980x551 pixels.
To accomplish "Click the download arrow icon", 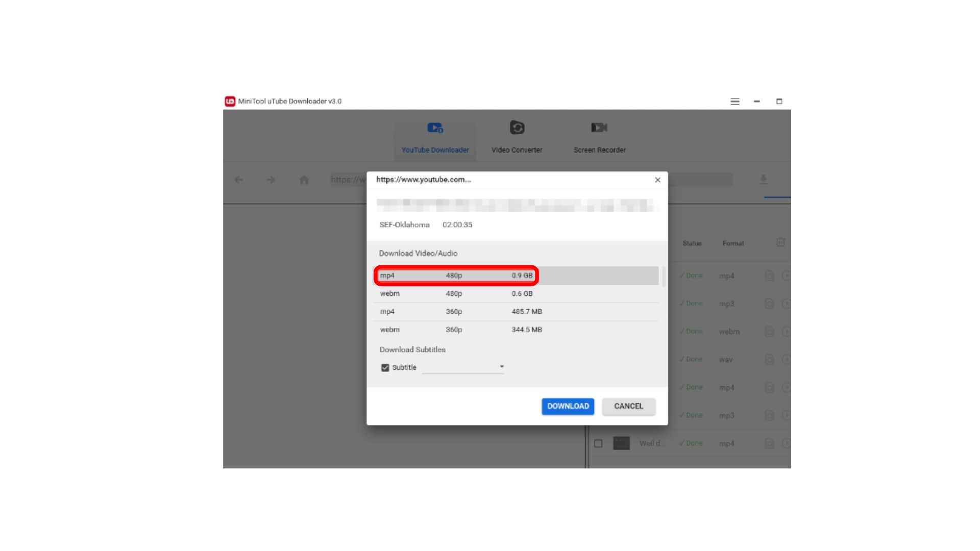I will (x=764, y=179).
